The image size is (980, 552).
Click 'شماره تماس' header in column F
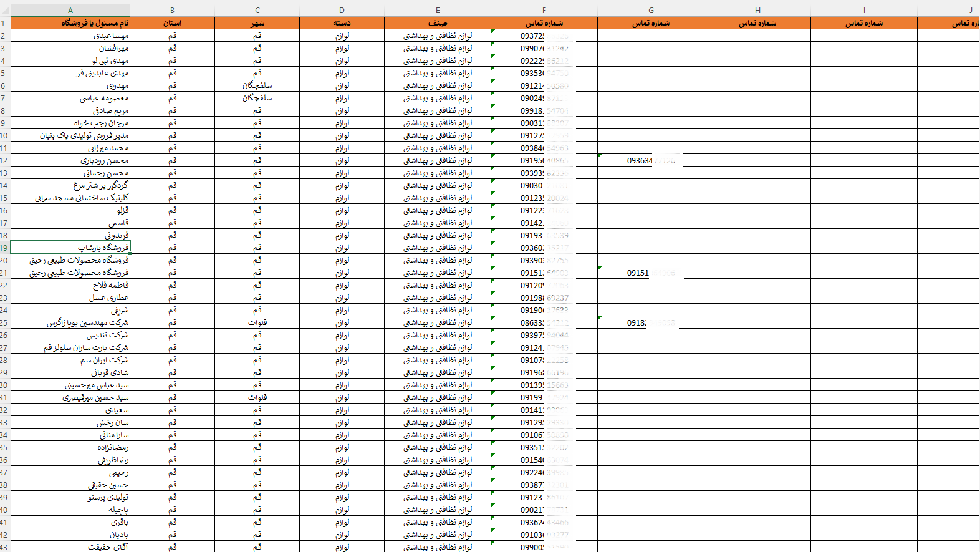click(544, 23)
